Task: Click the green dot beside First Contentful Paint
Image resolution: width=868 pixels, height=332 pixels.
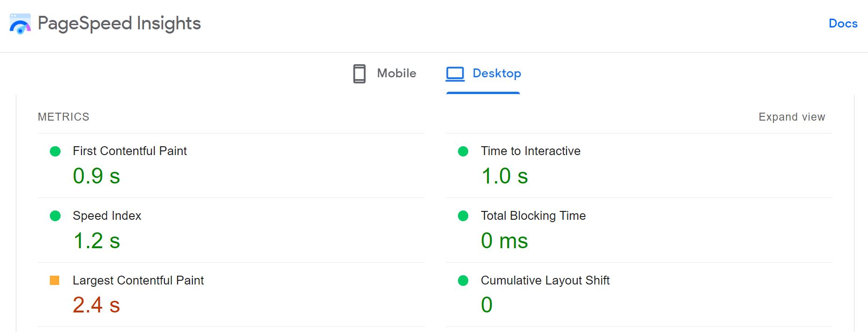Action: 55,151
